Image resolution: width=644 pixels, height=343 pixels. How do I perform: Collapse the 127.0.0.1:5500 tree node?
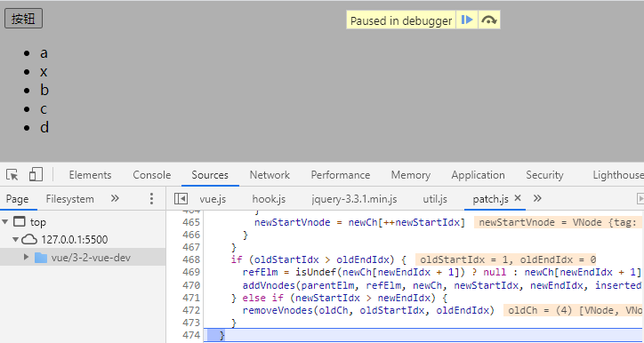coord(16,239)
